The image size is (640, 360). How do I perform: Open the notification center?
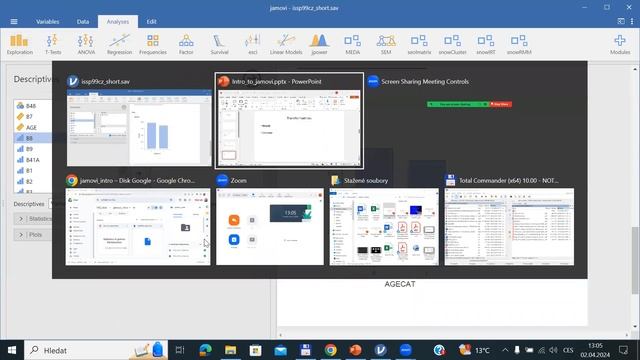point(623,350)
